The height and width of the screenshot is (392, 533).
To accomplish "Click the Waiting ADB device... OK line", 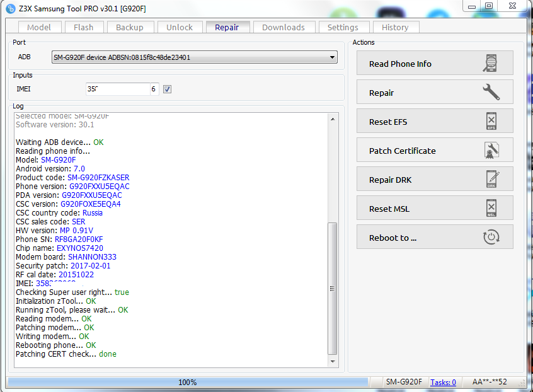I will click(x=59, y=142).
